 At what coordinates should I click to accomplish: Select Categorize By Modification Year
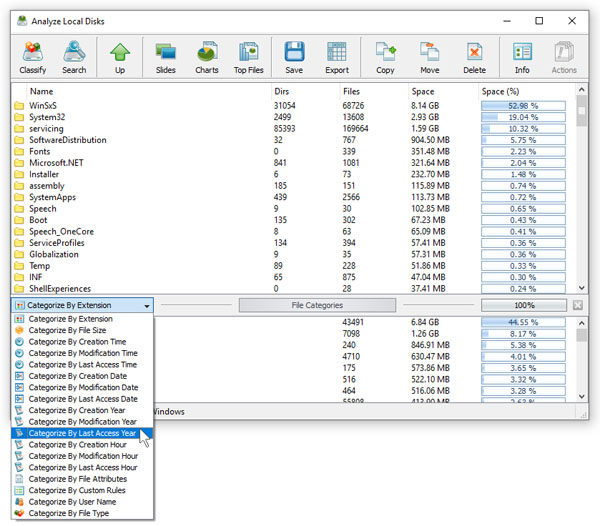(x=82, y=422)
